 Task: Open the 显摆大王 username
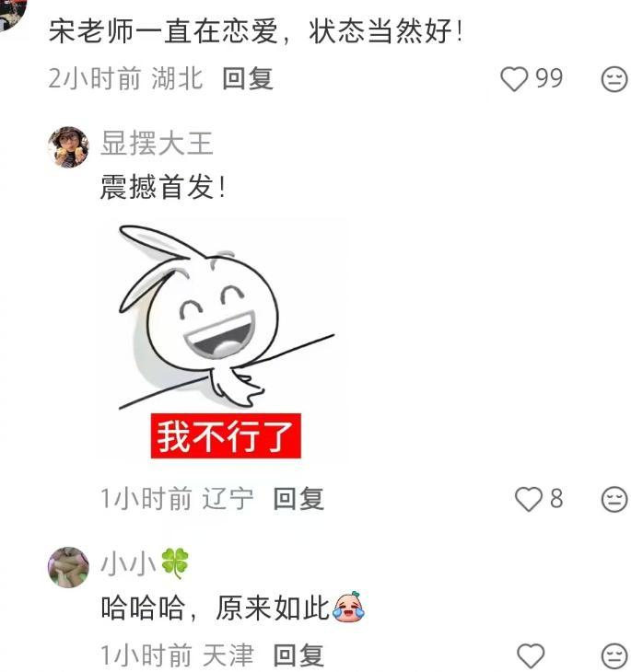[x=157, y=144]
